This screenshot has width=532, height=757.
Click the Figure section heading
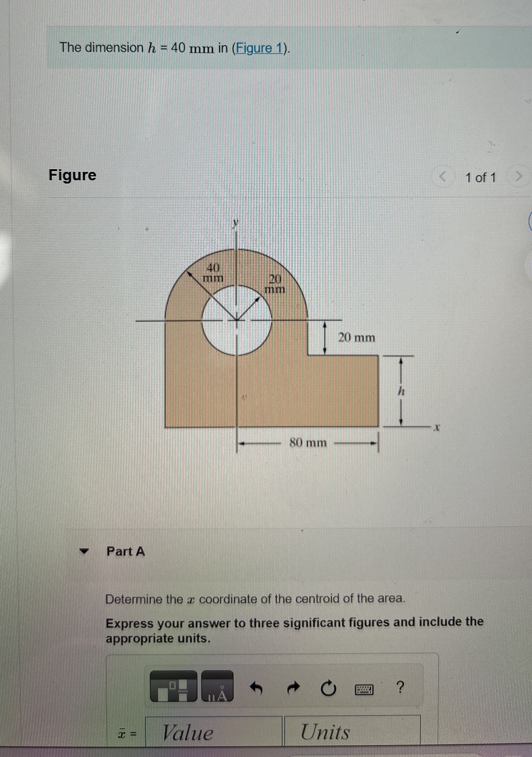(72, 175)
